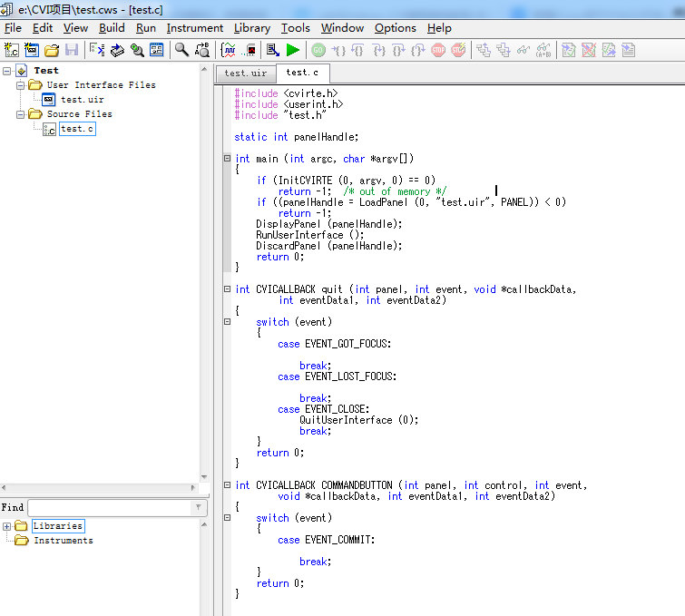Switch to the test.uir tab
This screenshot has height=616, width=685.
click(246, 73)
